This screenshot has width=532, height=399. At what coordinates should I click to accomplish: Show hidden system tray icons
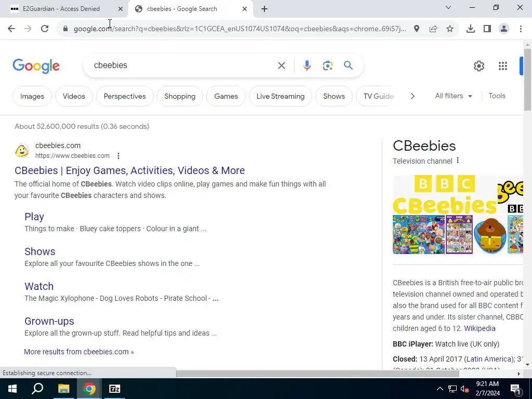click(440, 389)
